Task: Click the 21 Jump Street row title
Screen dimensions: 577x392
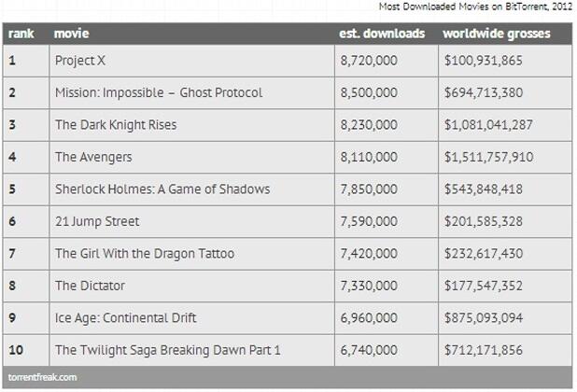Action: click(x=97, y=221)
